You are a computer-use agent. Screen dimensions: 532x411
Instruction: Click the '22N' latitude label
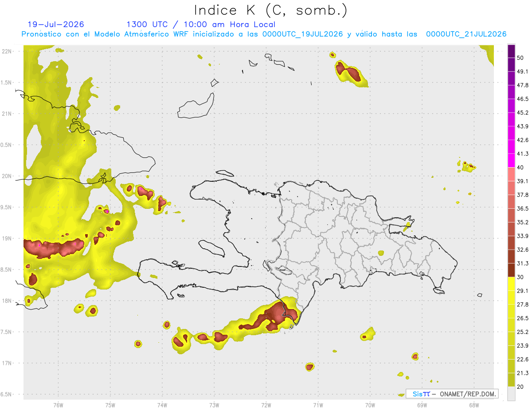pos(8,51)
